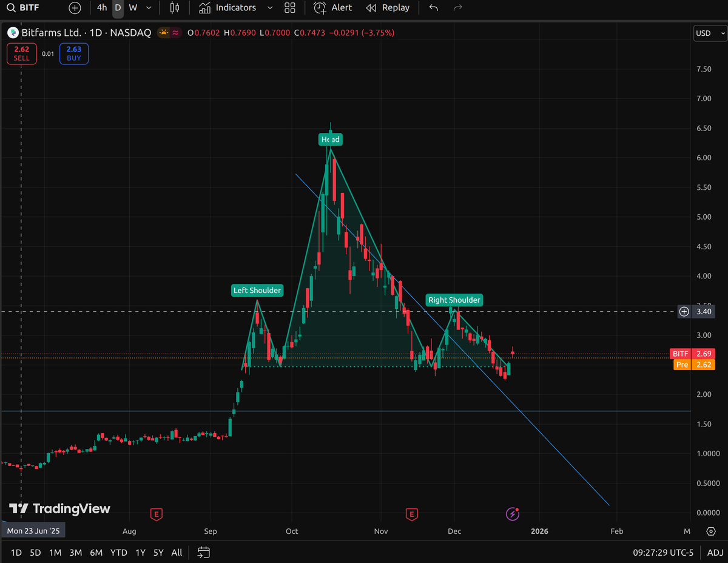This screenshot has width=728, height=563.
Task: Click the December earnings E marker
Action: point(411,514)
